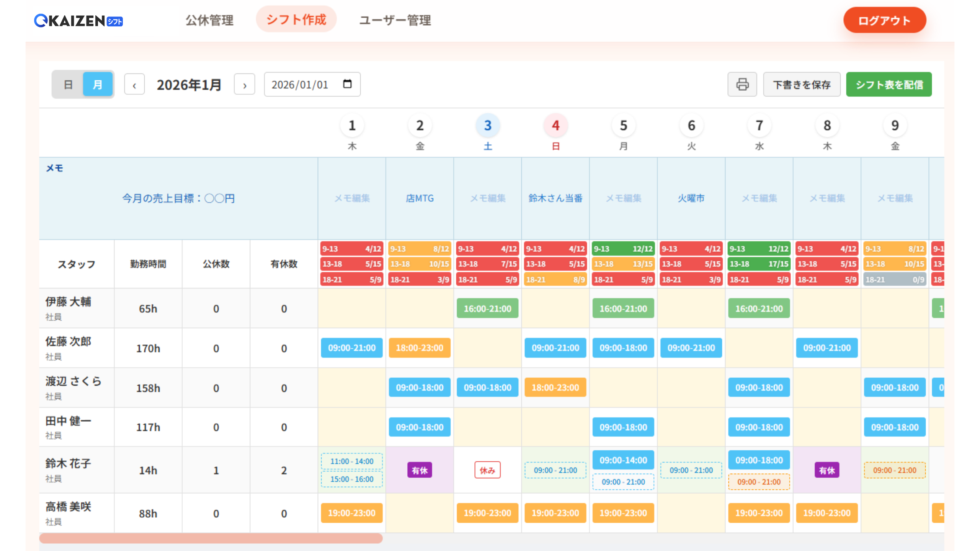Click the ログアウト button
This screenshot has height=551, width=980.
click(x=884, y=20)
